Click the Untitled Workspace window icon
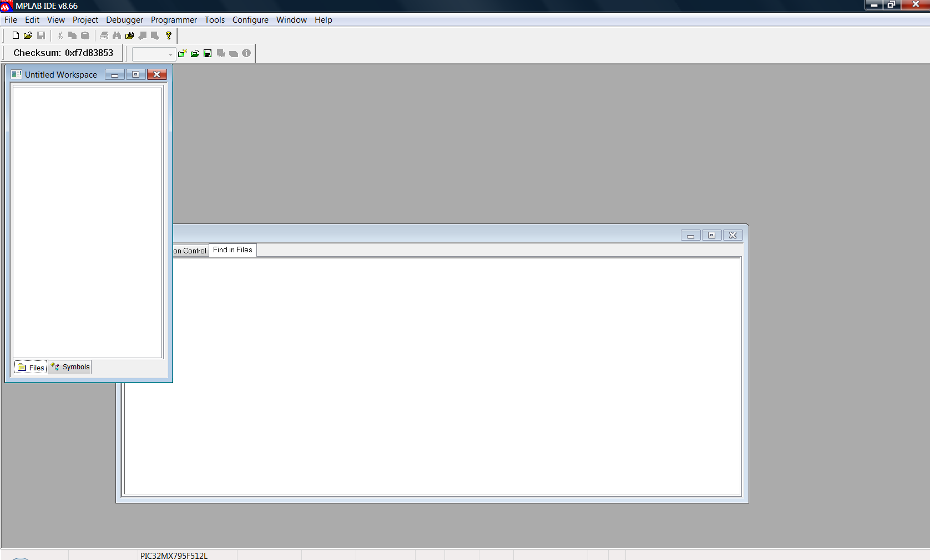 coord(17,74)
